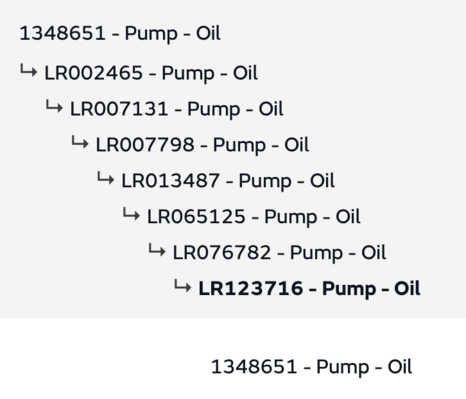Screen dimensions: 466x399
Task: Click the arrow icon before LR013487
Action: click(x=105, y=178)
